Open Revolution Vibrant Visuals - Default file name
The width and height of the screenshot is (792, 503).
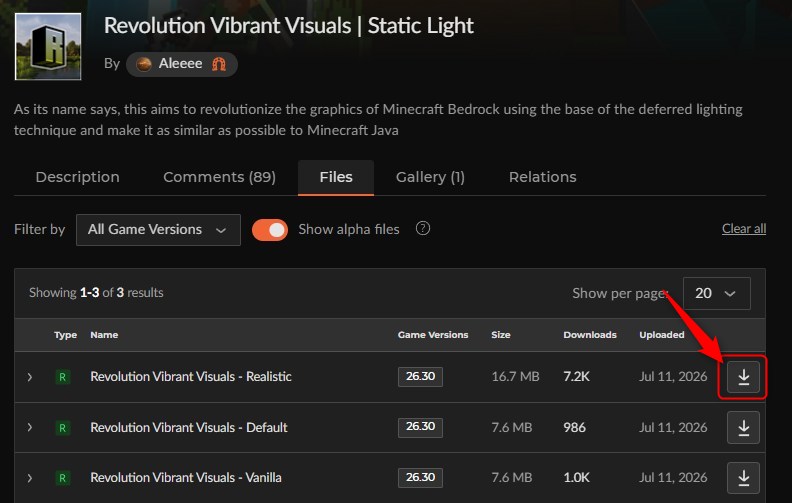click(x=189, y=428)
